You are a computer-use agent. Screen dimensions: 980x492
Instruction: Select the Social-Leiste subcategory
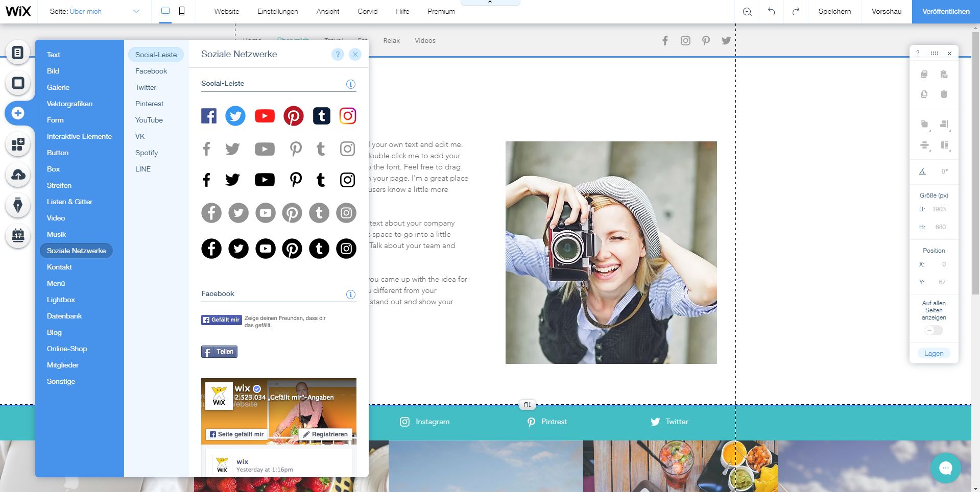tap(156, 55)
